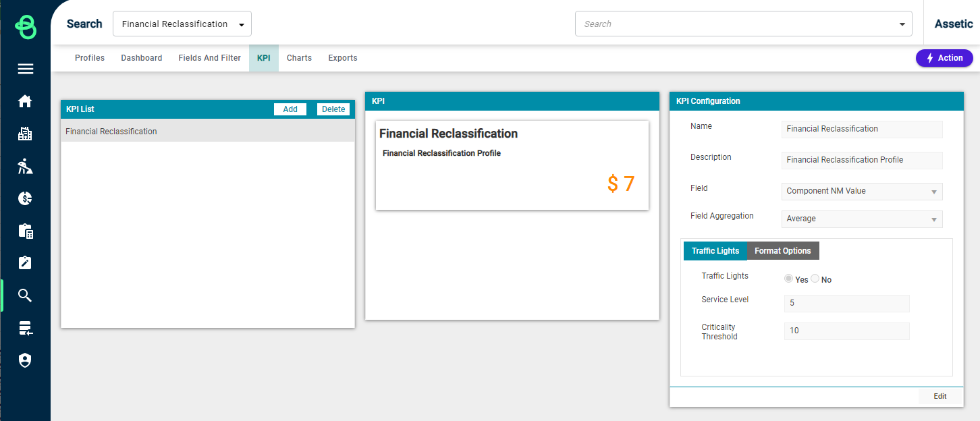Viewport: 980px width, 421px height.
Task: Expand the top Search box dropdown arrow
Action: (x=902, y=24)
